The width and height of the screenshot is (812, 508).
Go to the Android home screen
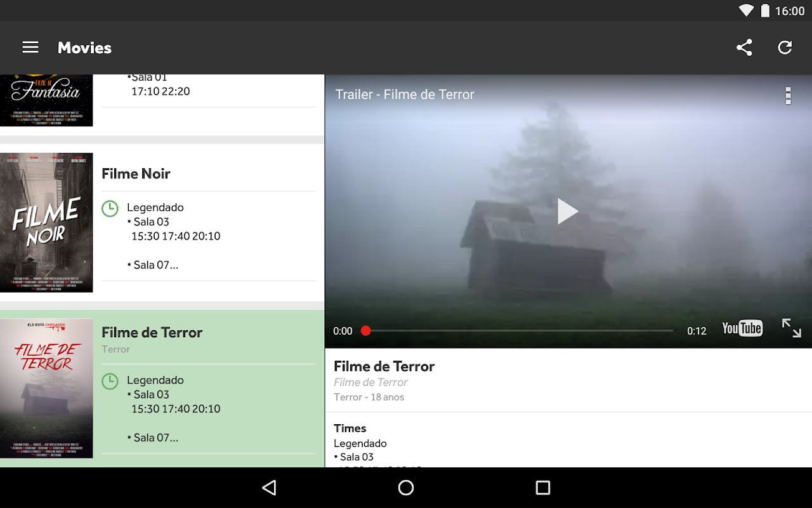click(406, 488)
